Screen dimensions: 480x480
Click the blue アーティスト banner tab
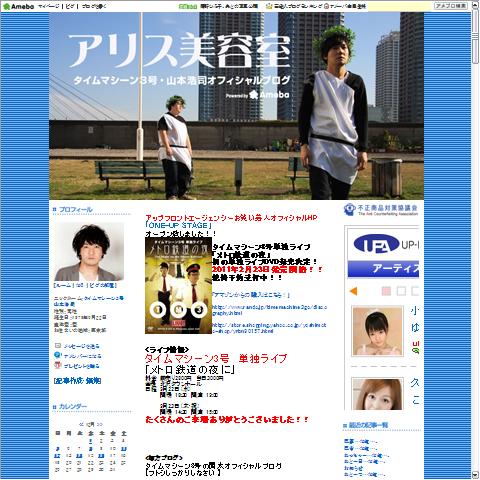(383, 269)
